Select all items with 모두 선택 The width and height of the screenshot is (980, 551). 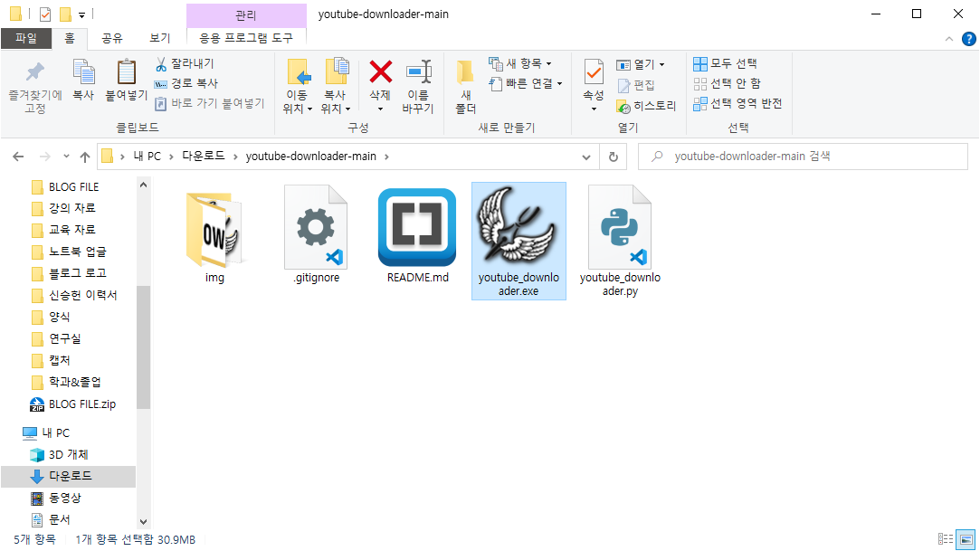pos(725,63)
